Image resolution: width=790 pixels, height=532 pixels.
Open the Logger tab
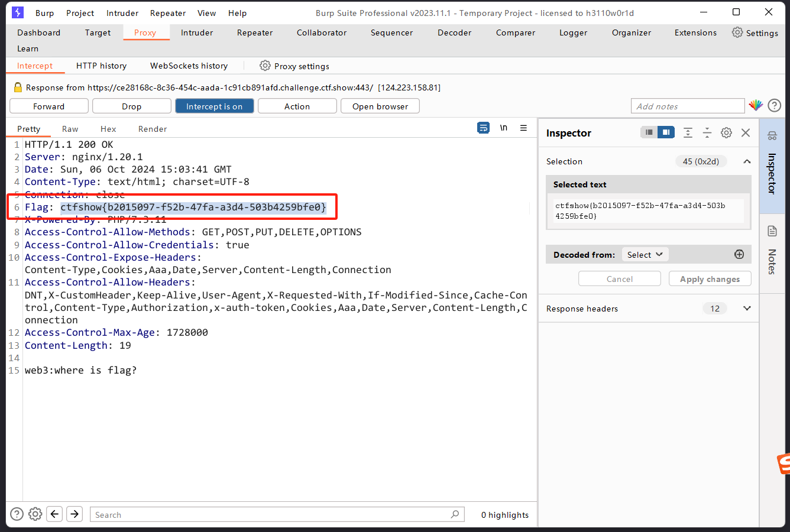574,33
